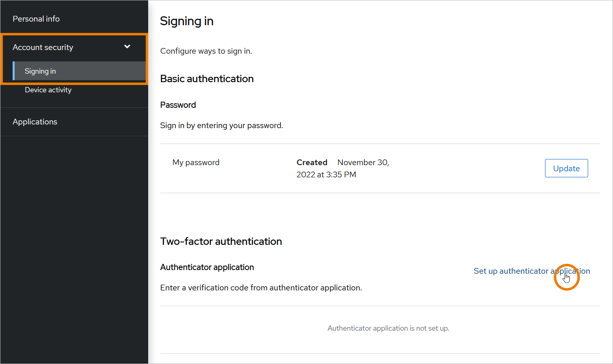The height and width of the screenshot is (364, 613).
Task: Select the 'Sign in by entering your password' text
Action: [x=221, y=125]
